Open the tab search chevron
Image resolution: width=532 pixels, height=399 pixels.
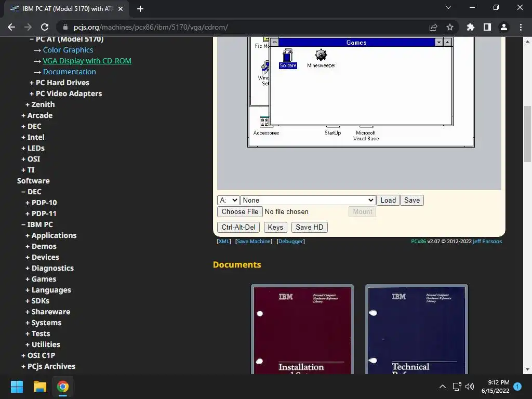[448, 7]
